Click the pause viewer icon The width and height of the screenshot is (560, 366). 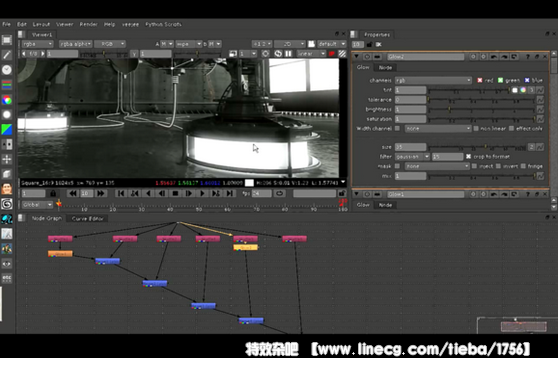tap(288, 54)
